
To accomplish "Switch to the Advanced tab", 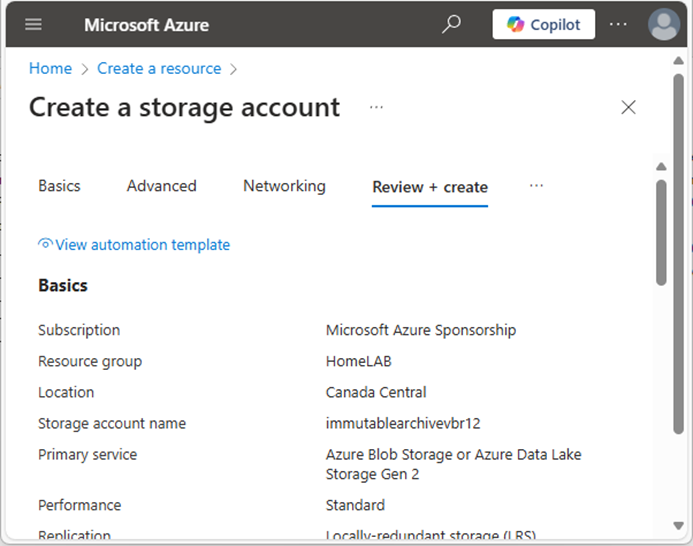I will coord(161,186).
